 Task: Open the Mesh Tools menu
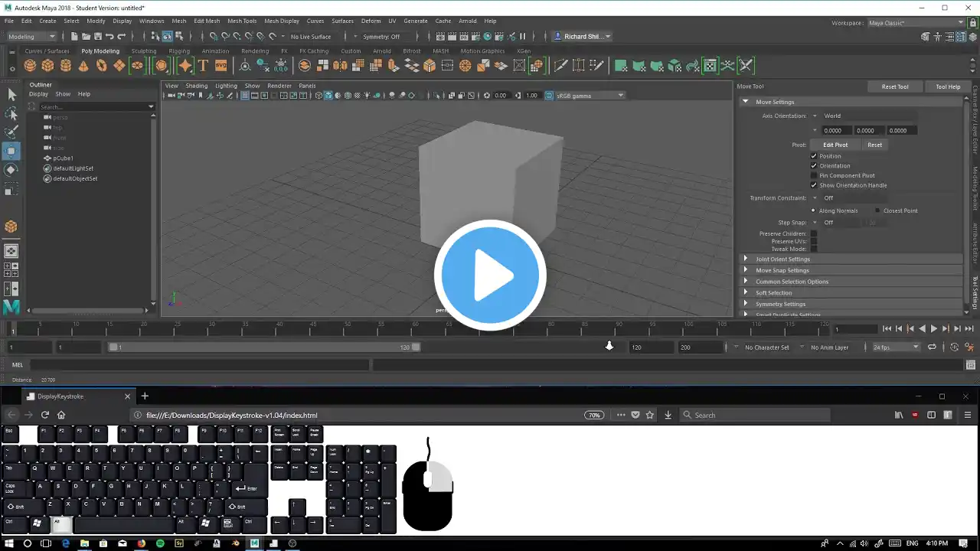242,21
